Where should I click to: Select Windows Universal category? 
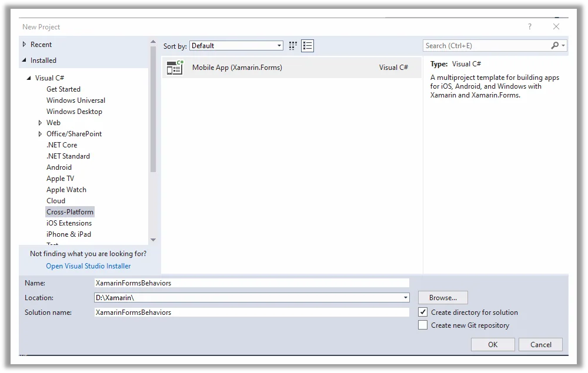[x=76, y=100]
